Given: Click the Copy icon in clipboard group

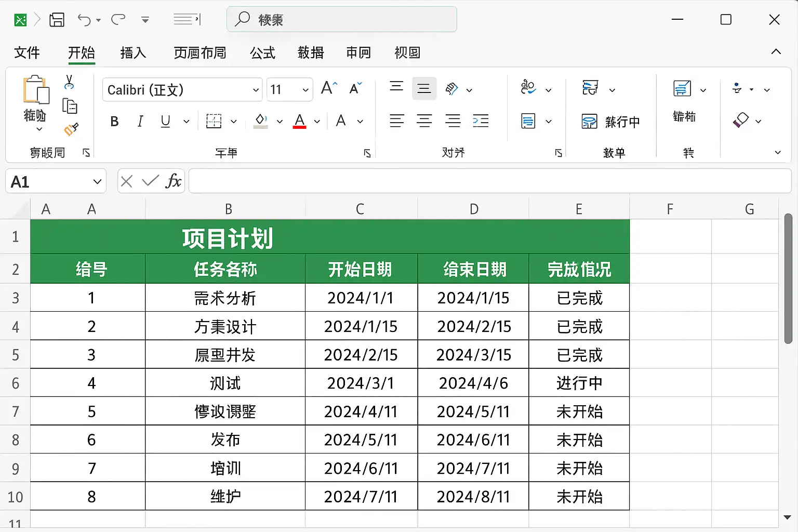Looking at the screenshot, I should tap(70, 106).
